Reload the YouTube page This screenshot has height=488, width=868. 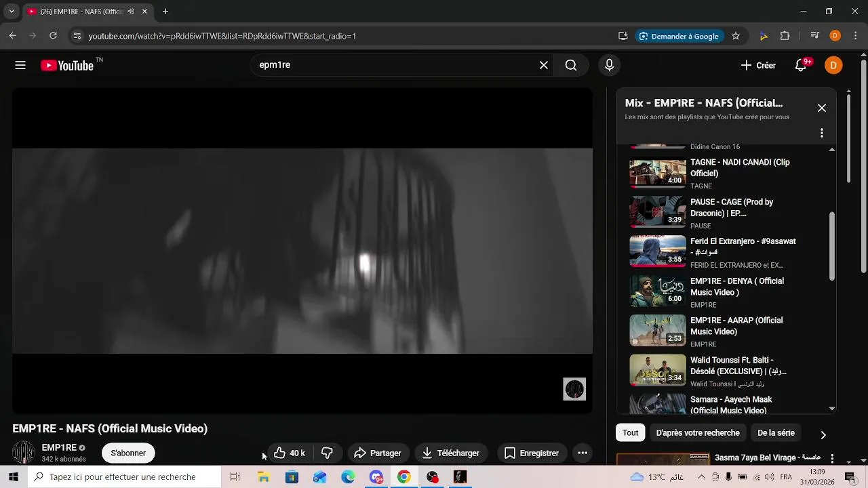[x=53, y=36]
